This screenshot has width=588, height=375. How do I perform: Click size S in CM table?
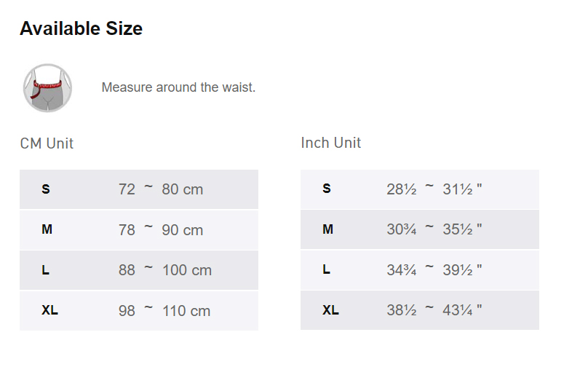pyautogui.click(x=46, y=189)
